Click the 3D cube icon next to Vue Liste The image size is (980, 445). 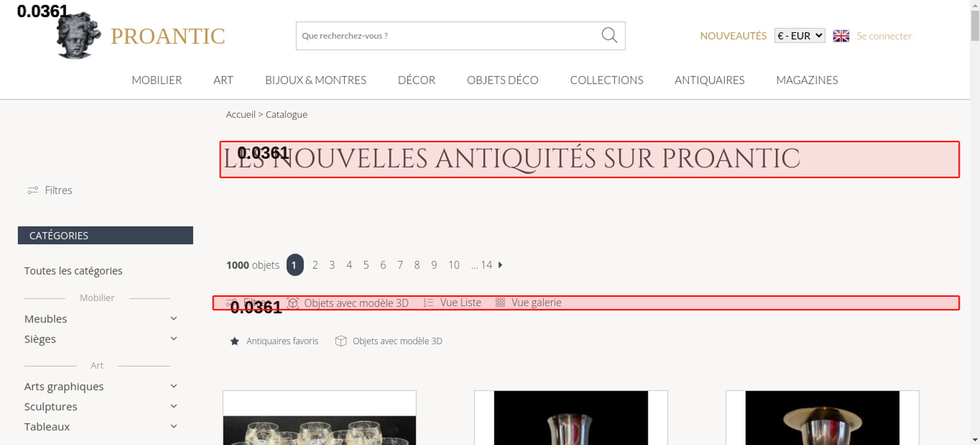coord(293,303)
